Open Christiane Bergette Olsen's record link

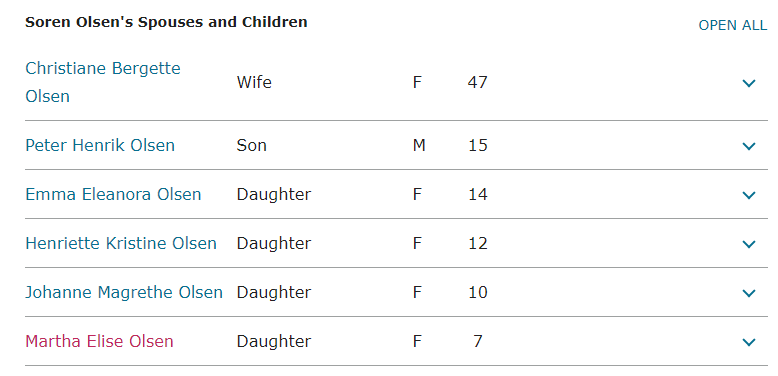tap(103, 82)
